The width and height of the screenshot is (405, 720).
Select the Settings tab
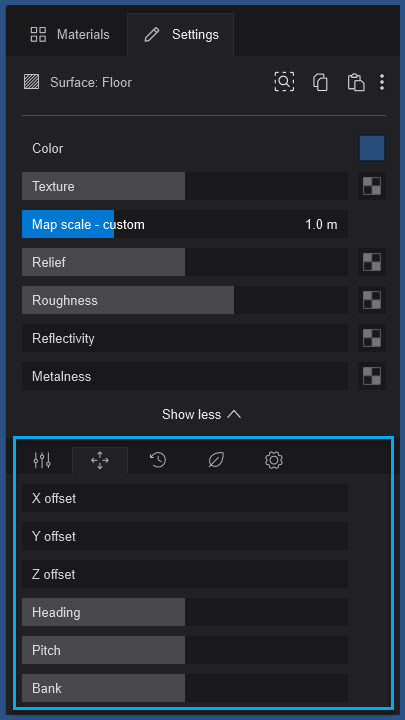pos(181,34)
